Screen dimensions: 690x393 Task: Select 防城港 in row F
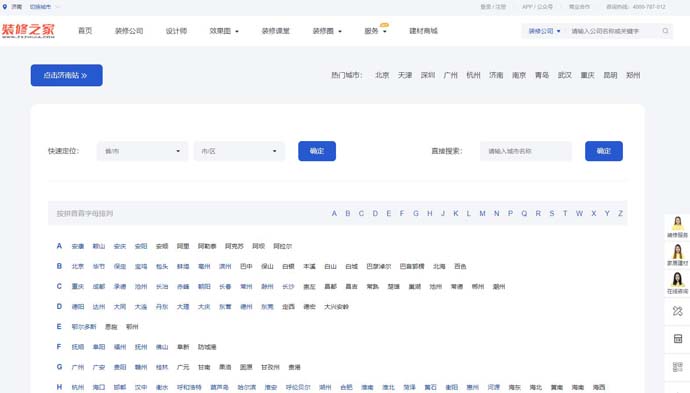207,347
